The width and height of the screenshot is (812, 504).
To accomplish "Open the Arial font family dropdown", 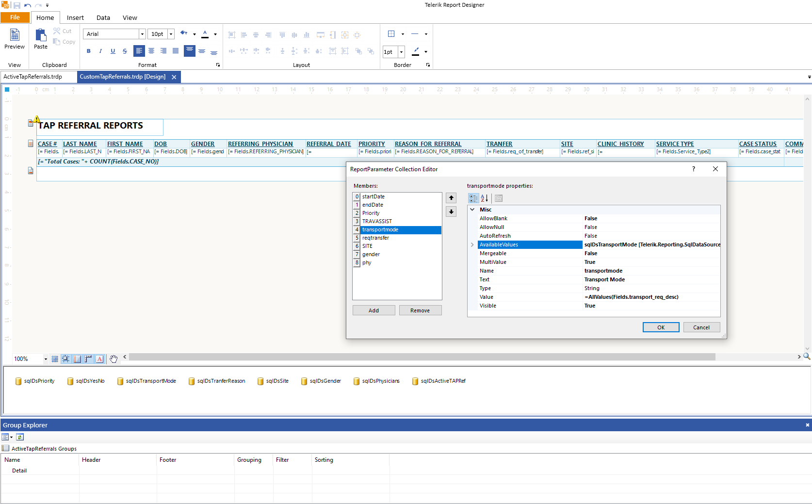I will [142, 34].
